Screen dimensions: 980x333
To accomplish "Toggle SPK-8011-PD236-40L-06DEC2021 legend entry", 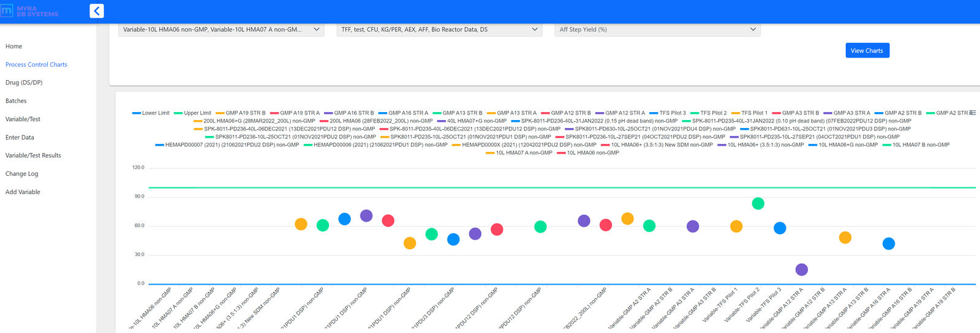I will click(284, 129).
